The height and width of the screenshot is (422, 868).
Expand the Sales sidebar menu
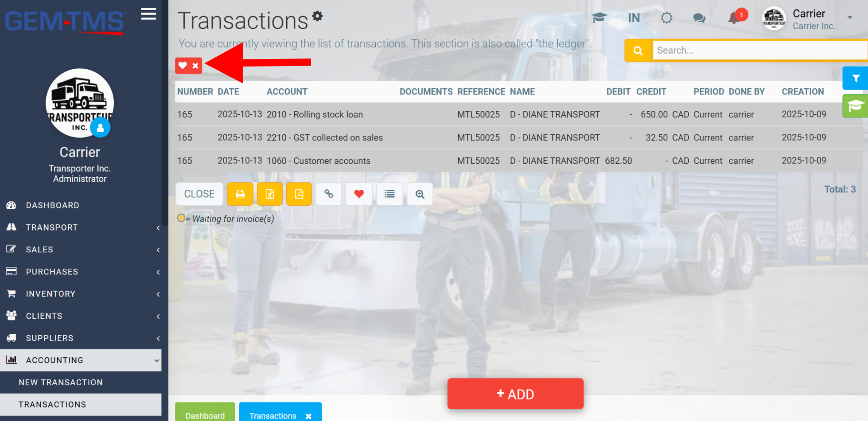tap(81, 250)
